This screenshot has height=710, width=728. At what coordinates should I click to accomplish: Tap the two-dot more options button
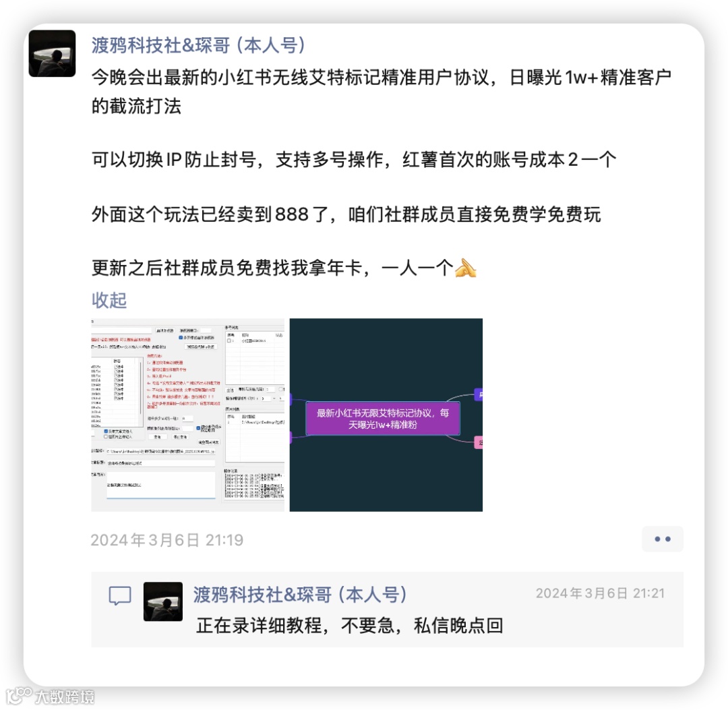[663, 539]
